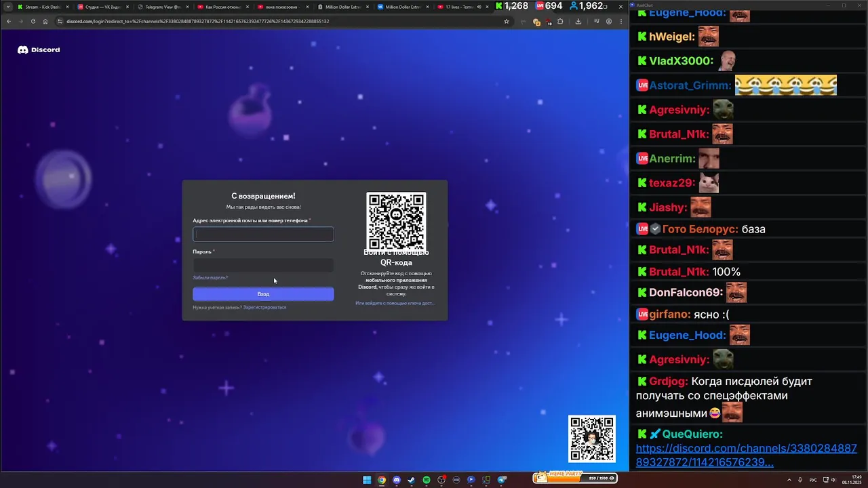Screen dimensions: 868x488
Task: Open the volume icon in system tray
Action: pyautogui.click(x=833, y=480)
